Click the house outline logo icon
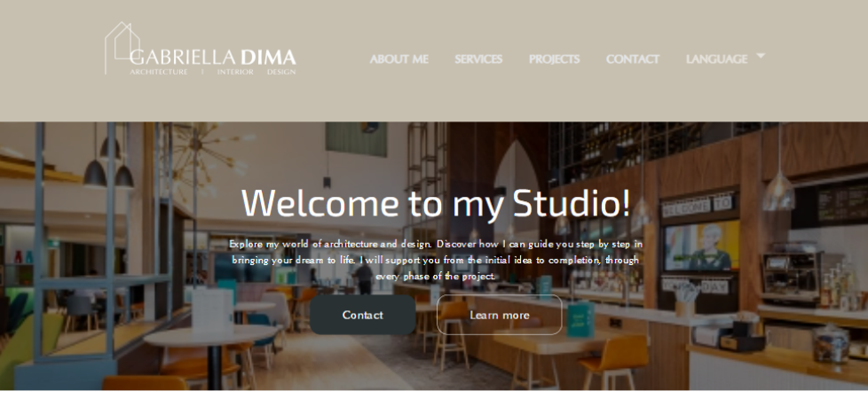Screen dimensions: 868x399 point(122,47)
